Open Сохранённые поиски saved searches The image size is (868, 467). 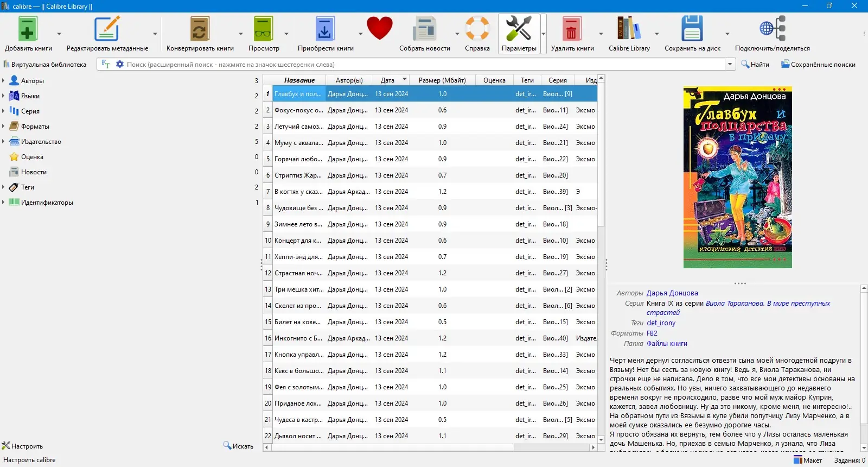pyautogui.click(x=818, y=64)
